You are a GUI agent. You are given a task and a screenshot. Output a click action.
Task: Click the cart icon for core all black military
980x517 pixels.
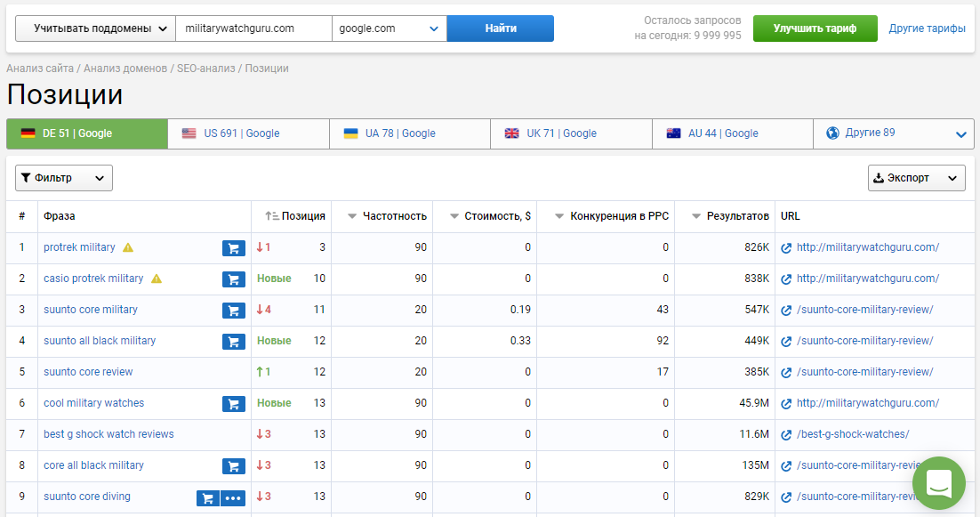click(x=234, y=465)
